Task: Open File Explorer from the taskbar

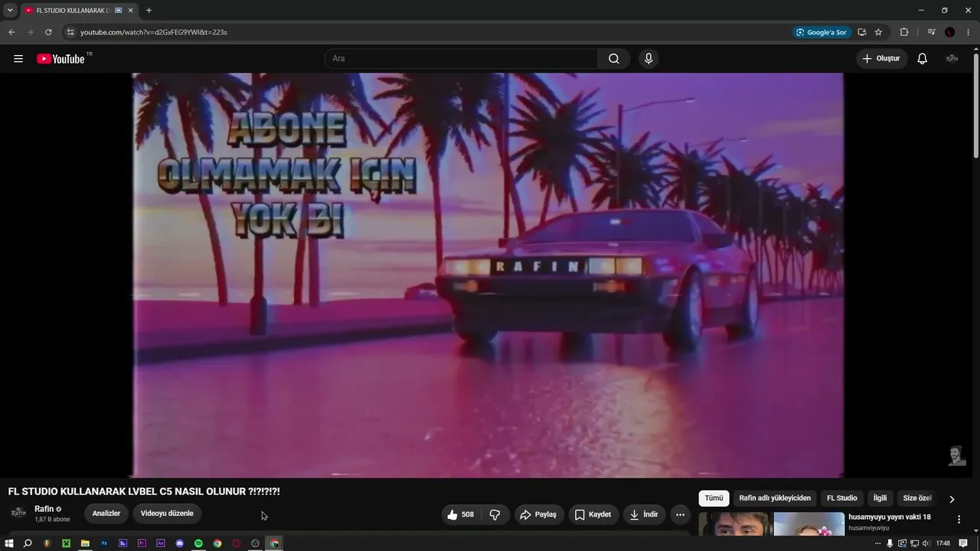Action: (85, 543)
